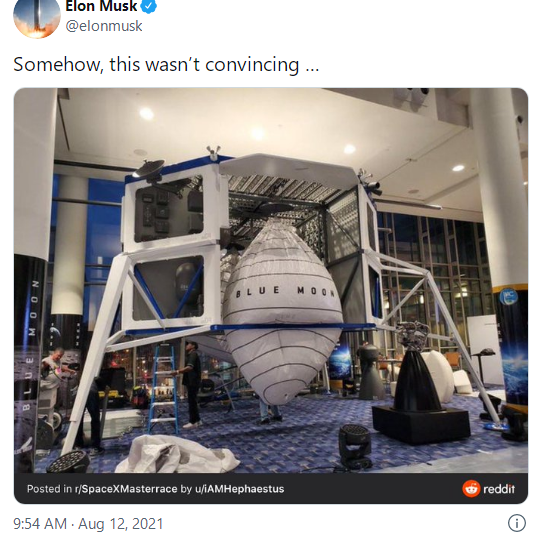This screenshot has height=543, width=537.
Task: Open the tweet info icon
Action: tap(517, 523)
